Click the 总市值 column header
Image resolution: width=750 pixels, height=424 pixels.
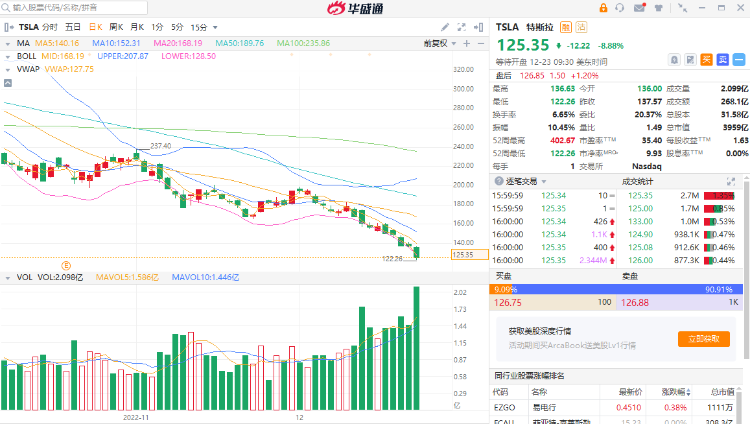tap(722, 392)
